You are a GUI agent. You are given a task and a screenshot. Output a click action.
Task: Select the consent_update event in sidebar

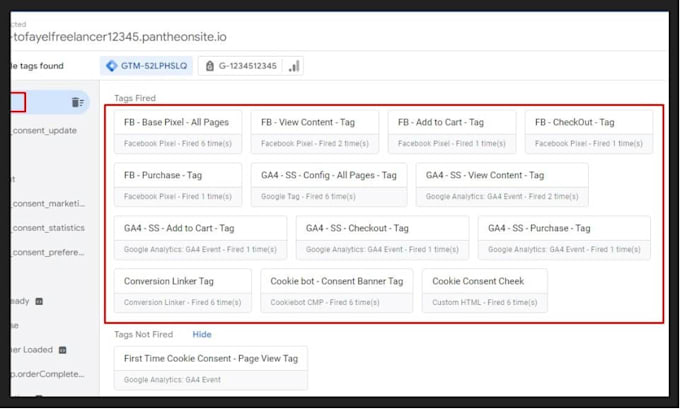45,131
